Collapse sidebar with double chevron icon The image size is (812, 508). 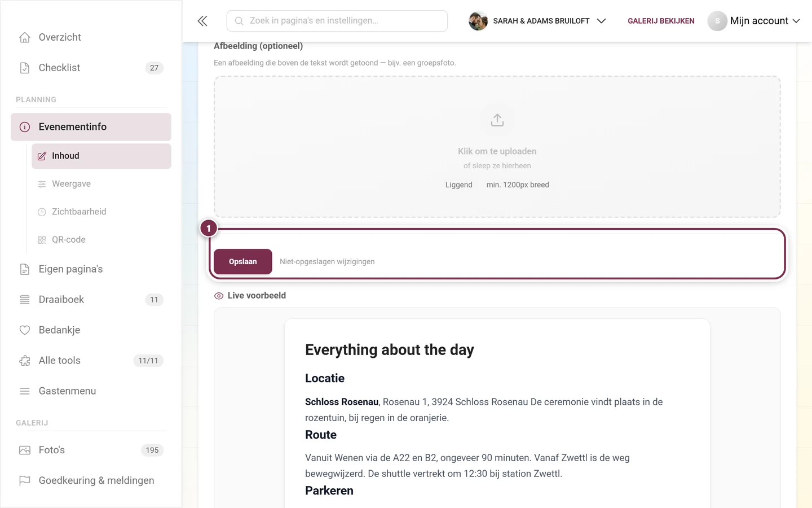pyautogui.click(x=202, y=21)
